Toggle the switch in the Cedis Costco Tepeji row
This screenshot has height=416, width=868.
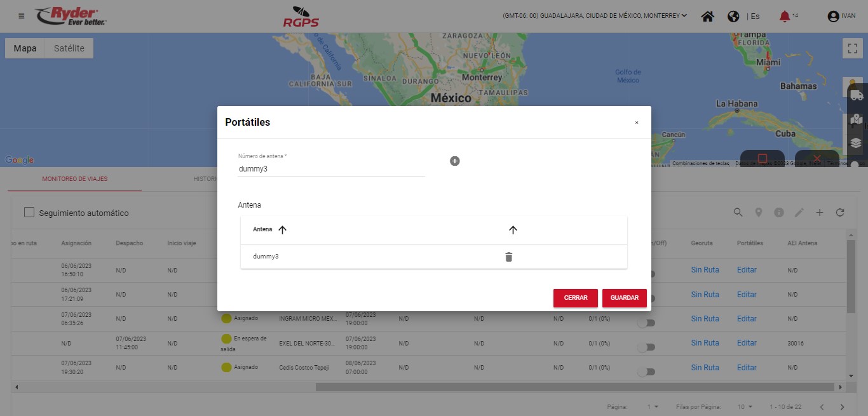(x=646, y=372)
